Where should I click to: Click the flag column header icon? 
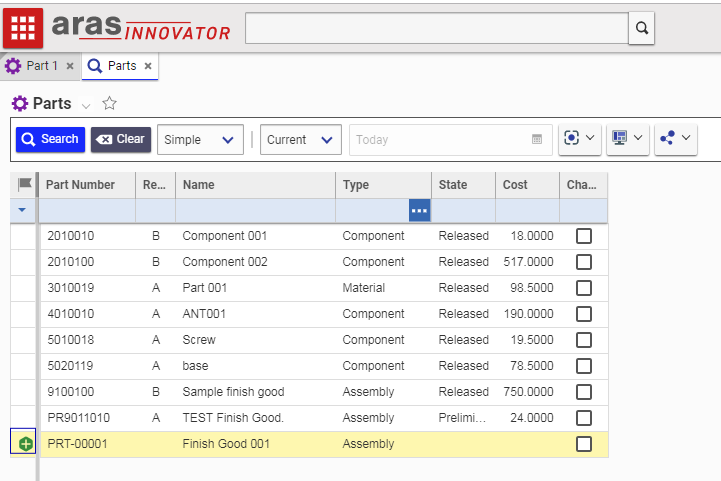(x=25, y=184)
